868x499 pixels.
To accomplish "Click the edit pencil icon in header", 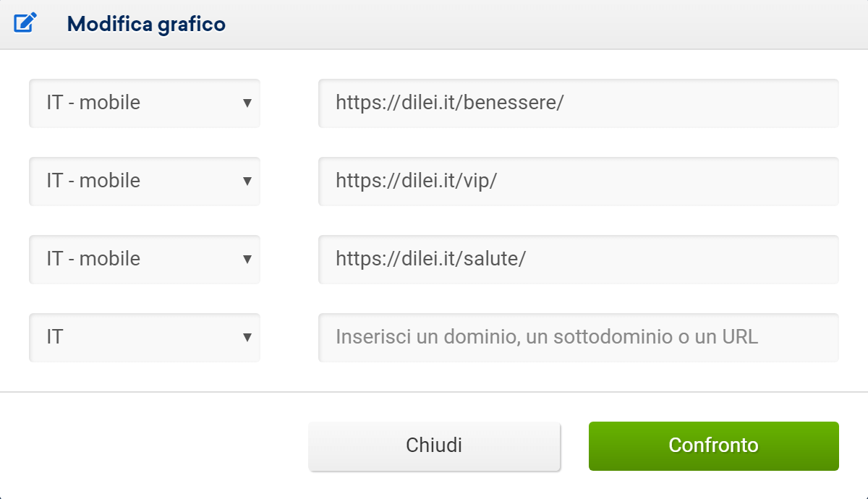I will (24, 24).
